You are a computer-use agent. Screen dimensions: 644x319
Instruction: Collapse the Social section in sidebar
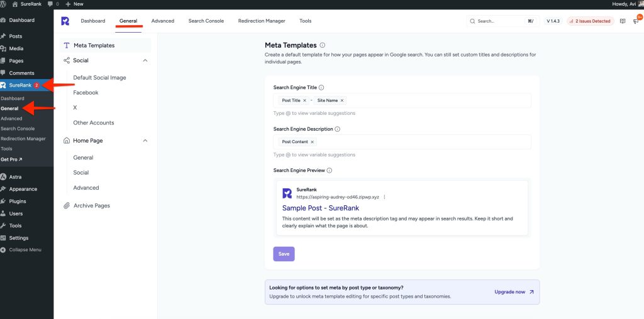click(145, 60)
